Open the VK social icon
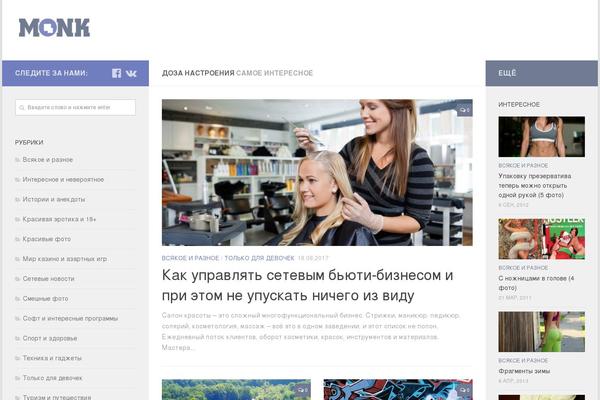This screenshot has height=400, width=600. (x=131, y=73)
